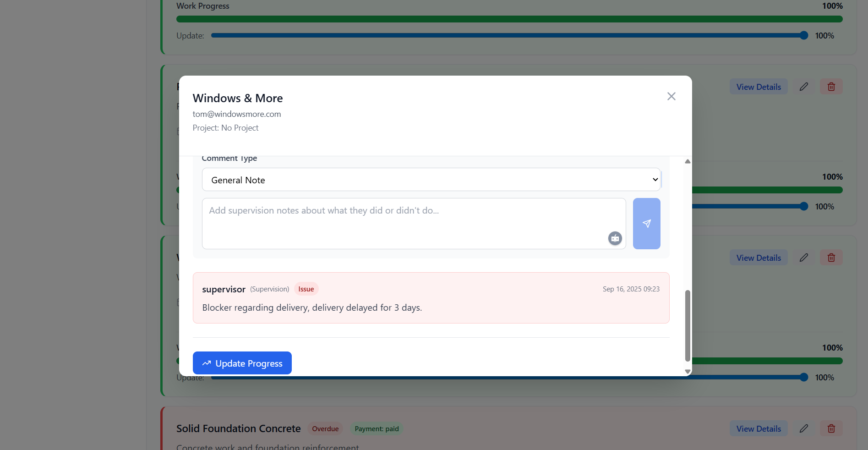Screen dimensions: 868x450
Task: Click the dialog scrollbar down arrow
Action: pyautogui.click(x=688, y=371)
